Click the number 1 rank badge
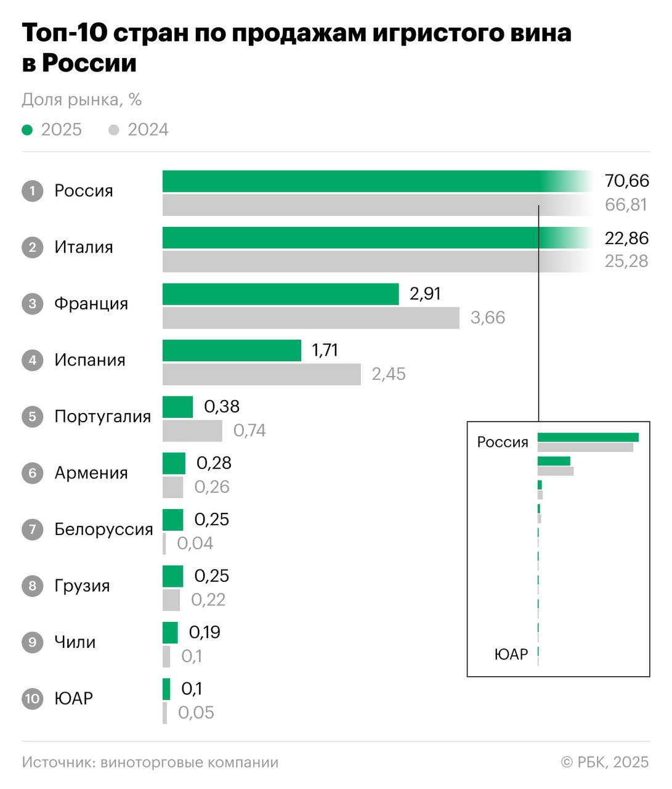Viewport: 672px width, 789px height. pyautogui.click(x=33, y=191)
